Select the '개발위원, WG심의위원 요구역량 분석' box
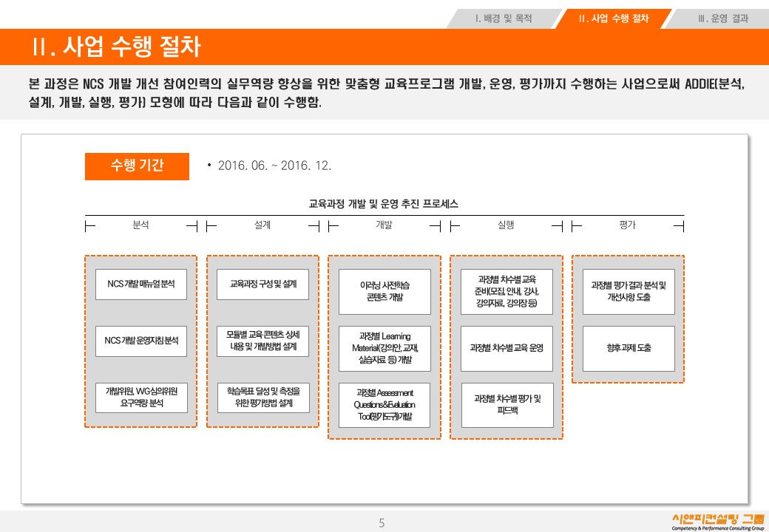The image size is (769, 532). pyautogui.click(x=141, y=398)
